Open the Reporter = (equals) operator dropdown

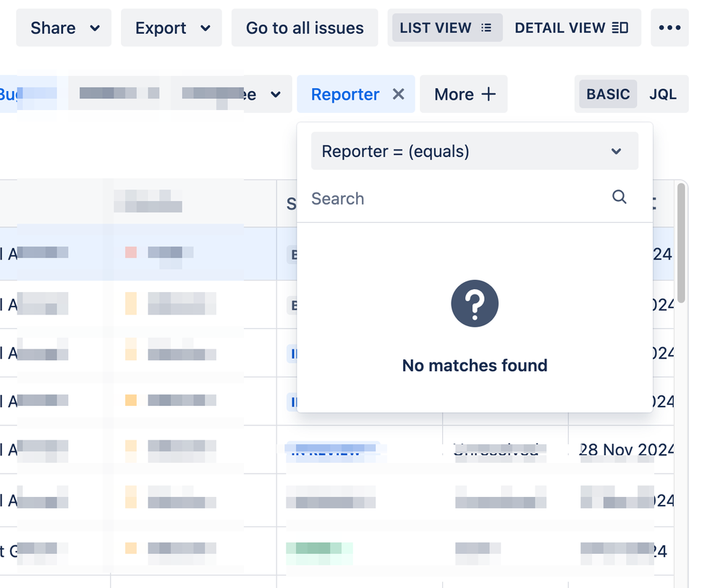coord(474,151)
